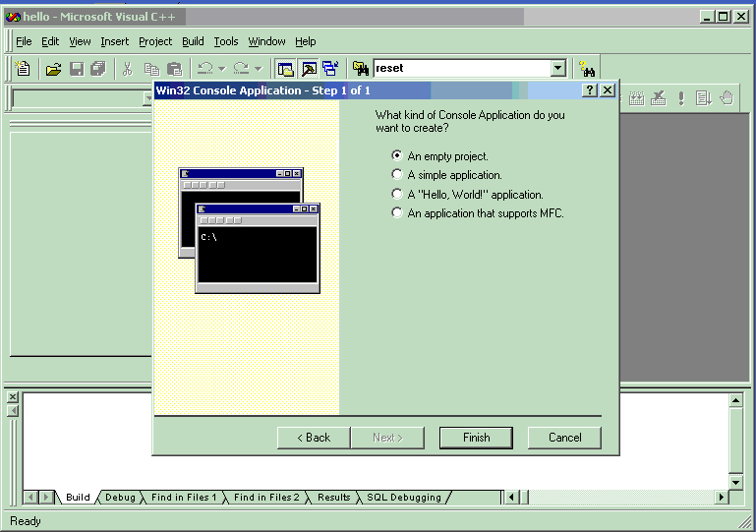This screenshot has width=756, height=532.
Task: Click the Save floppy disk icon
Action: 77,69
